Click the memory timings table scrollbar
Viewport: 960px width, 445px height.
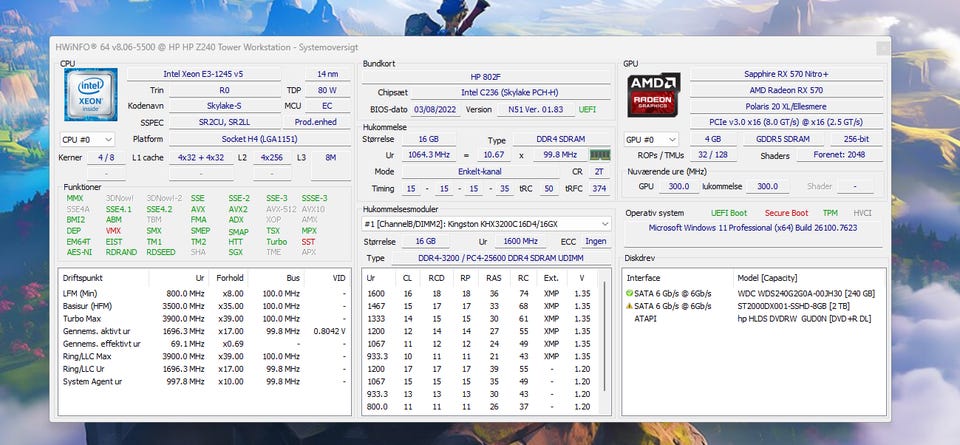click(x=605, y=337)
